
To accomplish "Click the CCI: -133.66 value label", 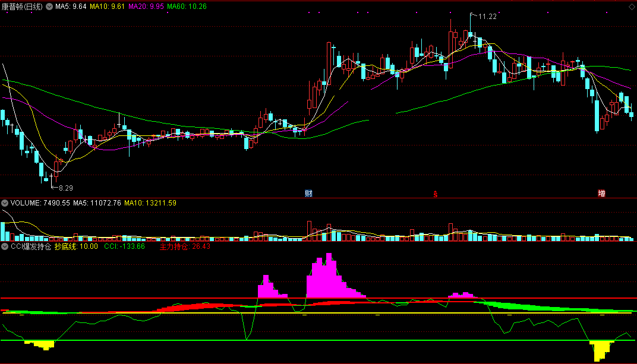I will point(124,246).
